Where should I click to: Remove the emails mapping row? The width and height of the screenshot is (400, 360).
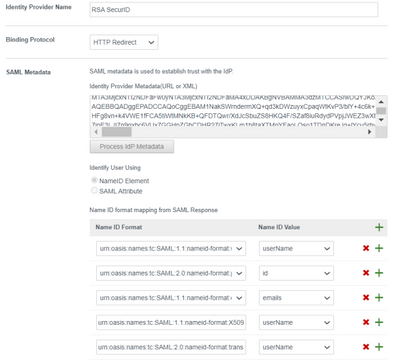coord(366,298)
